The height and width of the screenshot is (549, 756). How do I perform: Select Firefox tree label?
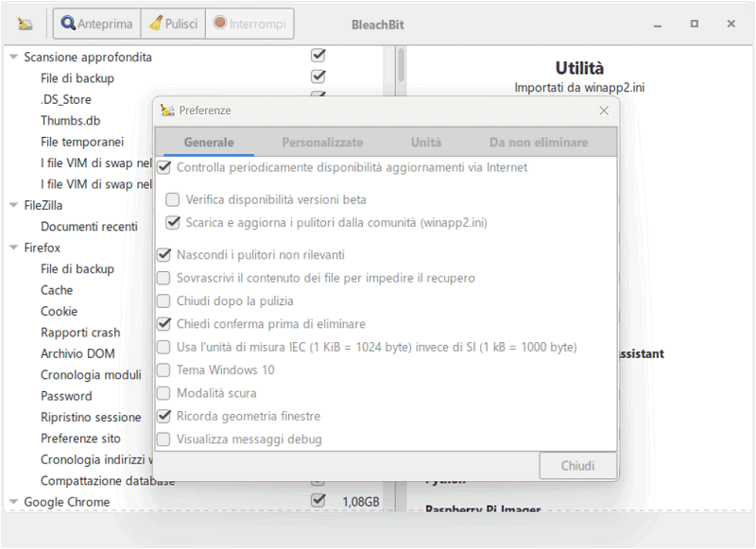pyautogui.click(x=43, y=248)
